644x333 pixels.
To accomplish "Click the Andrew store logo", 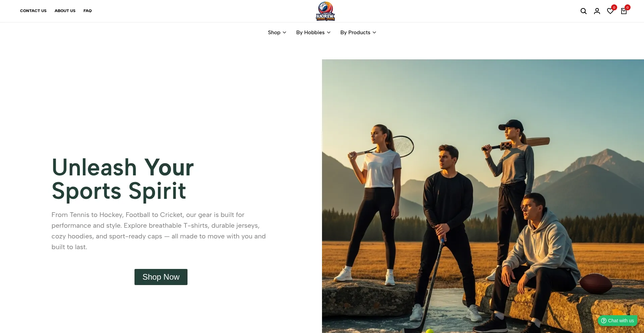I will (x=325, y=11).
